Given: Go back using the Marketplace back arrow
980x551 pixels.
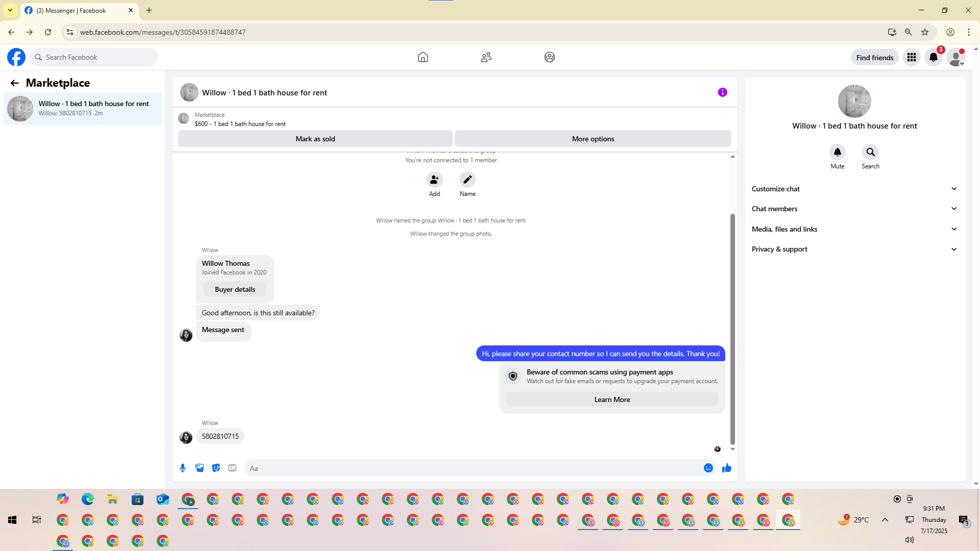Looking at the screenshot, I should [x=14, y=83].
